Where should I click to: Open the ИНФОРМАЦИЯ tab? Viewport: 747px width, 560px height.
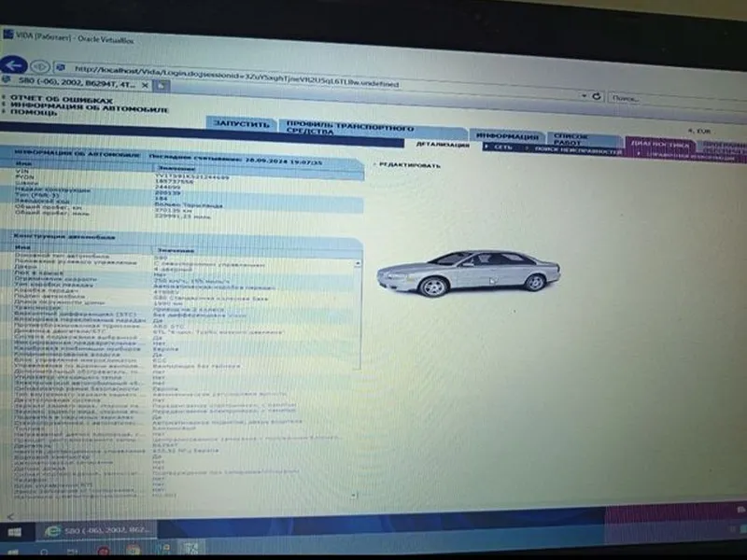502,136
